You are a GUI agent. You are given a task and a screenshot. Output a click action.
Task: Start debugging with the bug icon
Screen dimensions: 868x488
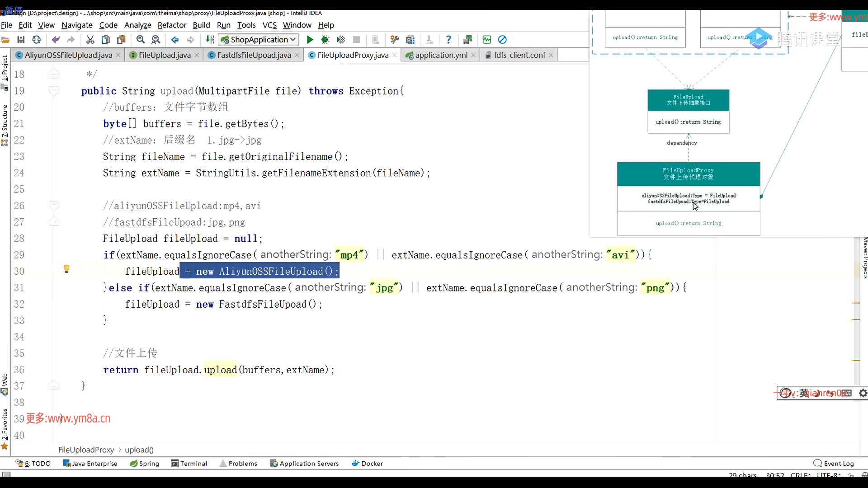click(325, 40)
